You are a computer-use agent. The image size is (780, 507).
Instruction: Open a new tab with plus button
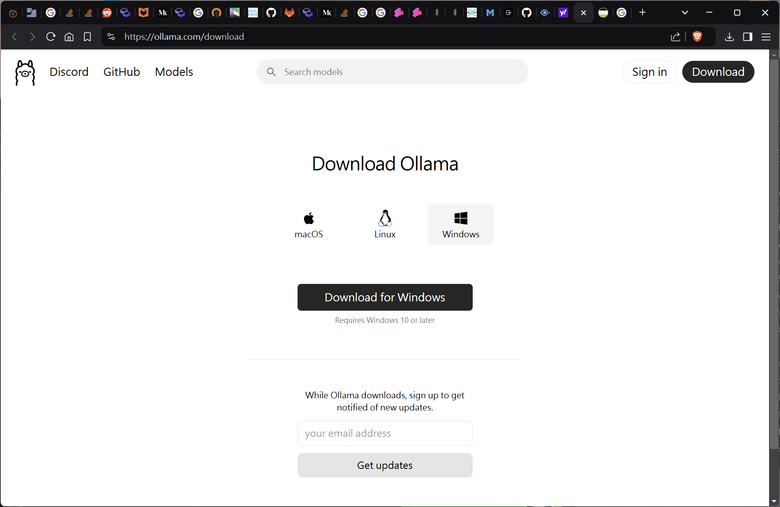tap(642, 12)
